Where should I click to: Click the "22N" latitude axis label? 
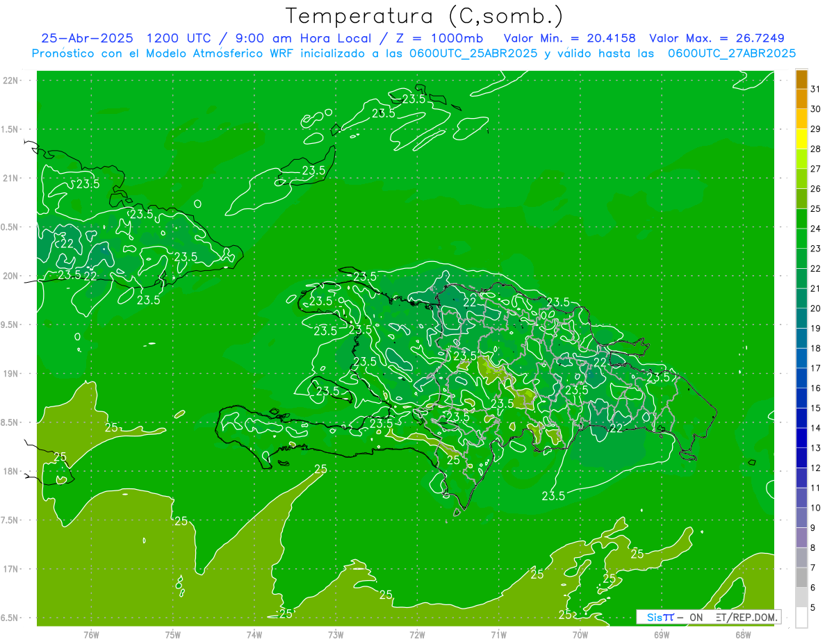click(x=11, y=81)
